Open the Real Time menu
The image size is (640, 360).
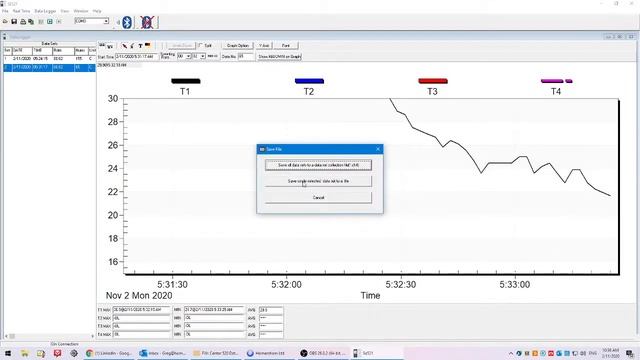[22, 11]
